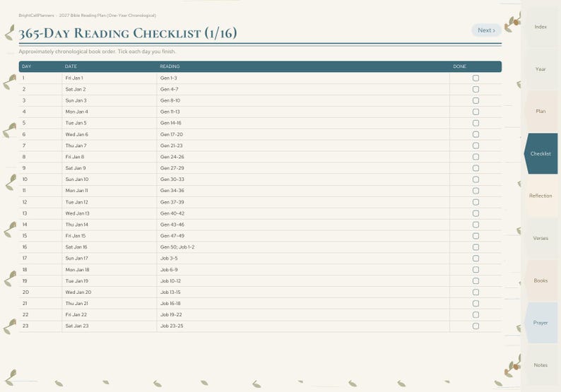Check off Sat Jan 2 Gen 4-7
This screenshot has width=561, height=392.
(476, 90)
